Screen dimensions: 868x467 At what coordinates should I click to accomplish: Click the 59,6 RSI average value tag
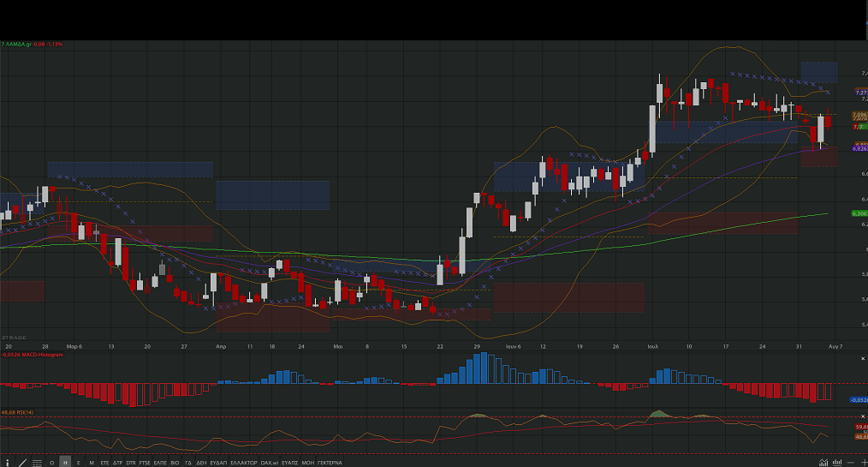861,427
